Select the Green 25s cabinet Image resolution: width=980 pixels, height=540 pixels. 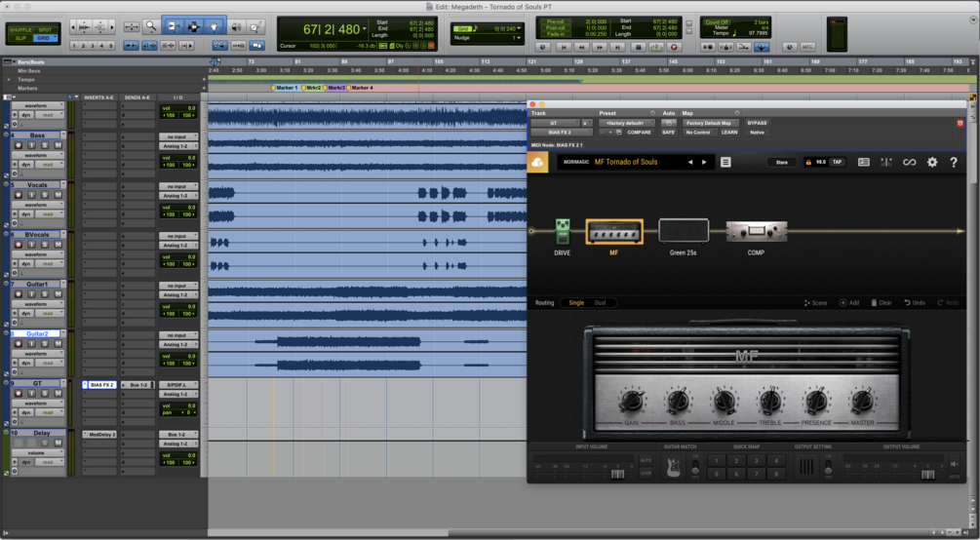(684, 231)
